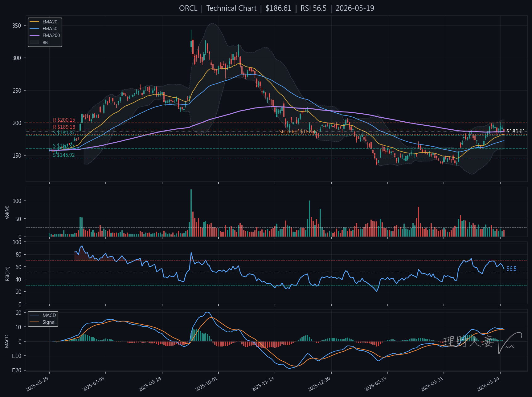The width and height of the screenshot is (532, 397).
Task: Click the 40 label on the RSI axis
Action: [18, 279]
